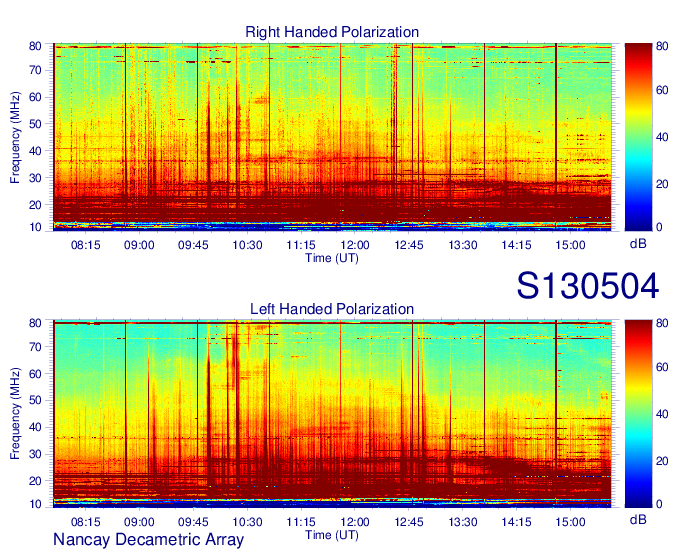Select the 11:15 time tick under Left Handed plot
680x552 pixels.
[x=301, y=522]
